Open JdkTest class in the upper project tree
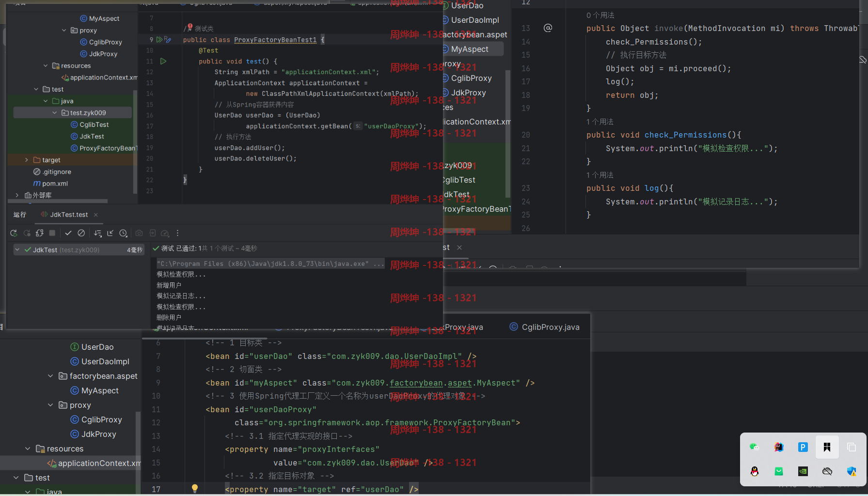This screenshot has height=496, width=868. (88, 137)
